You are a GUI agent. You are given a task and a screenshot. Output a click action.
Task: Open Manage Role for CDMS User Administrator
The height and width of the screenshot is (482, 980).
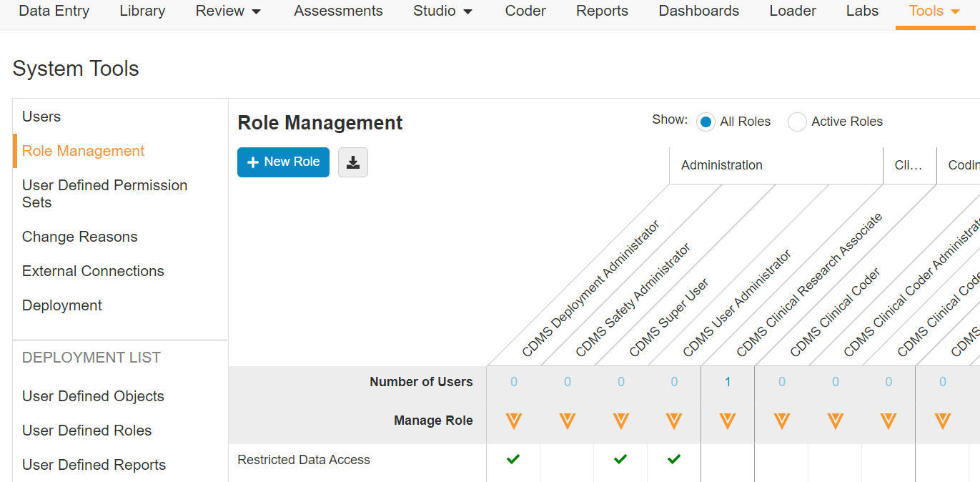[674, 420]
